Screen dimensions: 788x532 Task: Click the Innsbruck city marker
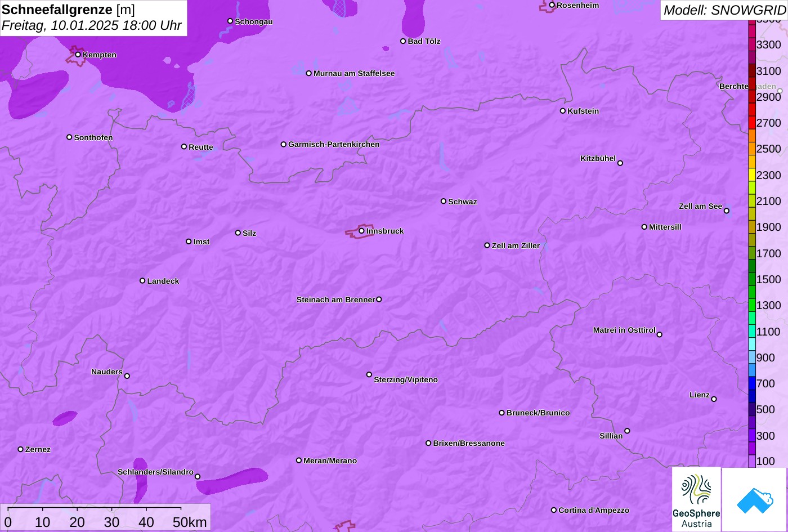pos(361,231)
